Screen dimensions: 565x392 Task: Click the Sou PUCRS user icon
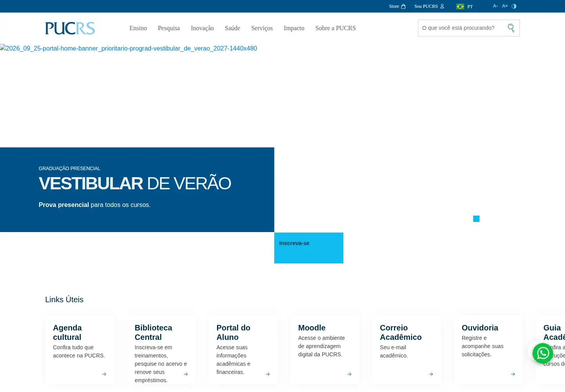coord(442,6)
